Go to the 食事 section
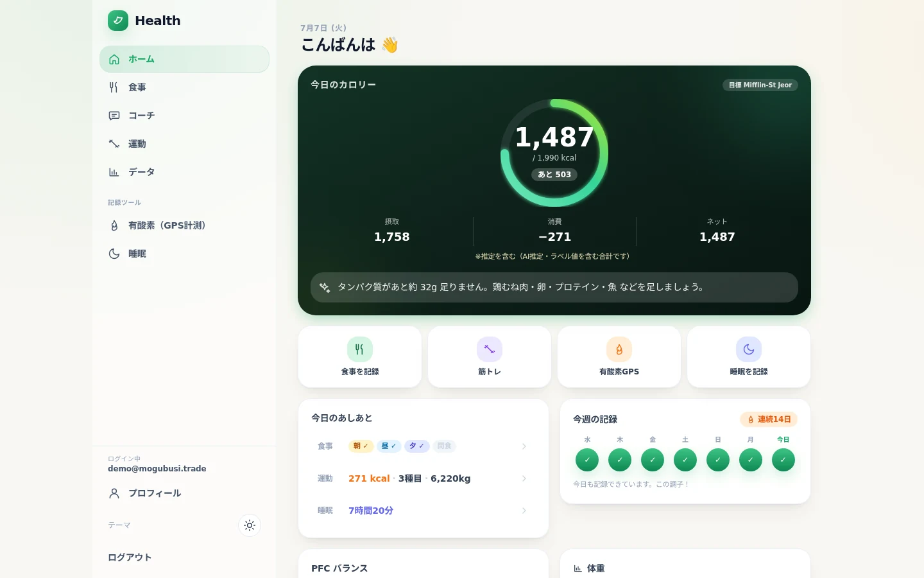924x578 pixels. (184, 87)
